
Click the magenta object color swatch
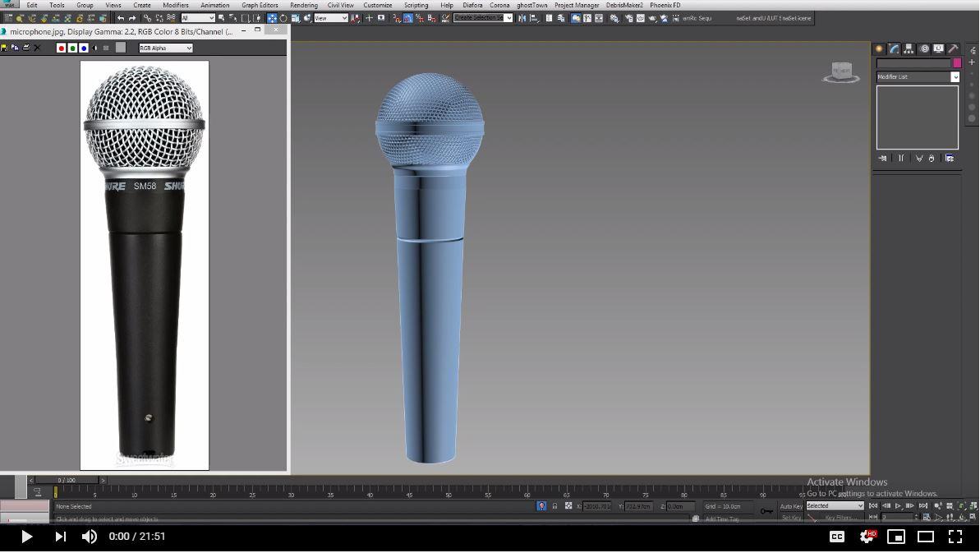click(956, 63)
